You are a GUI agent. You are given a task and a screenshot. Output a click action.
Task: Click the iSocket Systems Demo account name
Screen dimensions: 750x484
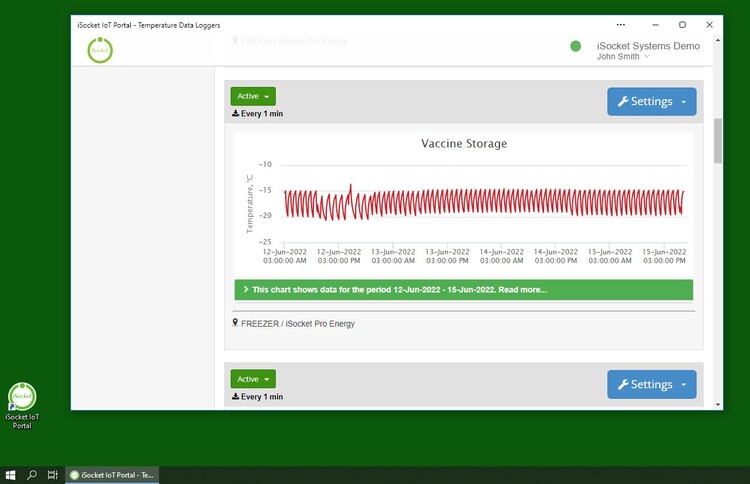(648, 46)
